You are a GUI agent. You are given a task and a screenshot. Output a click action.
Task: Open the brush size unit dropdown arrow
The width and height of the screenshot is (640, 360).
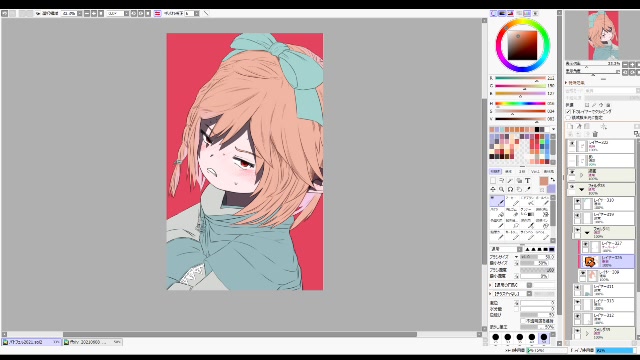coord(516,257)
